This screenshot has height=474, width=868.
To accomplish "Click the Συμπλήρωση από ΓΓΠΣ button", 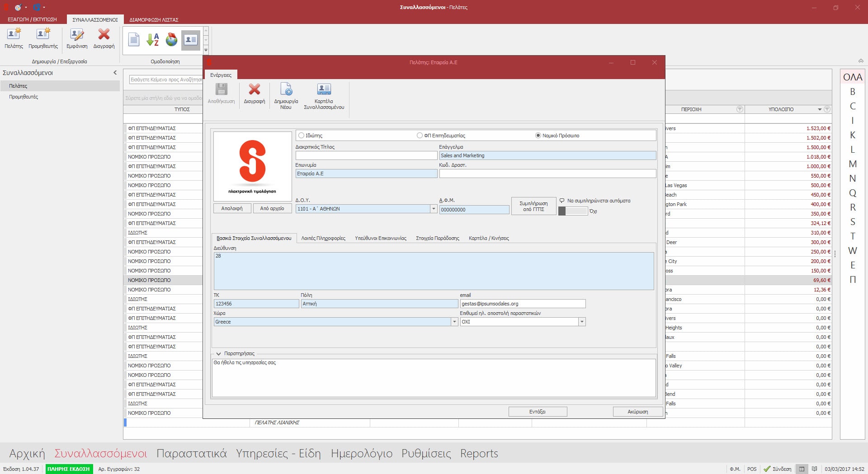I will click(533, 206).
